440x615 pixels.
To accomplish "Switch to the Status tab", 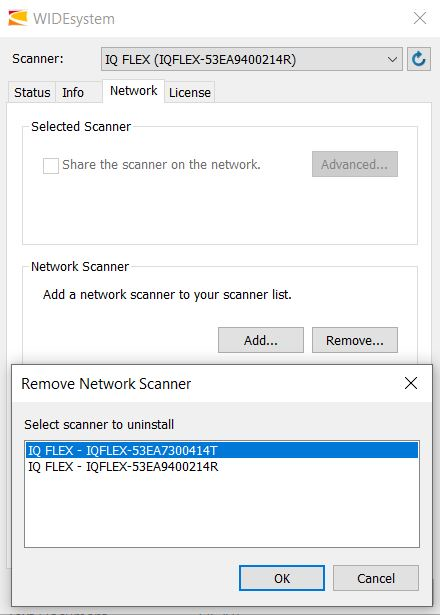I will 32,93.
